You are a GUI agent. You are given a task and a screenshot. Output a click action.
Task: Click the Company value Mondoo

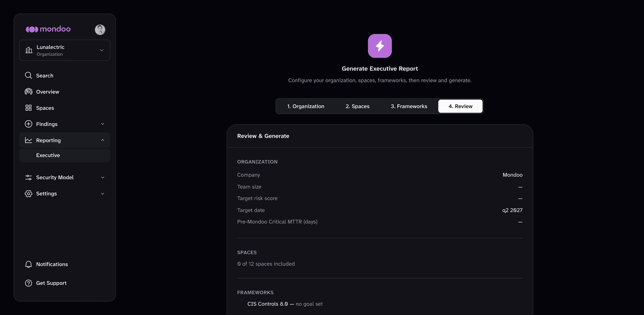tap(513, 175)
